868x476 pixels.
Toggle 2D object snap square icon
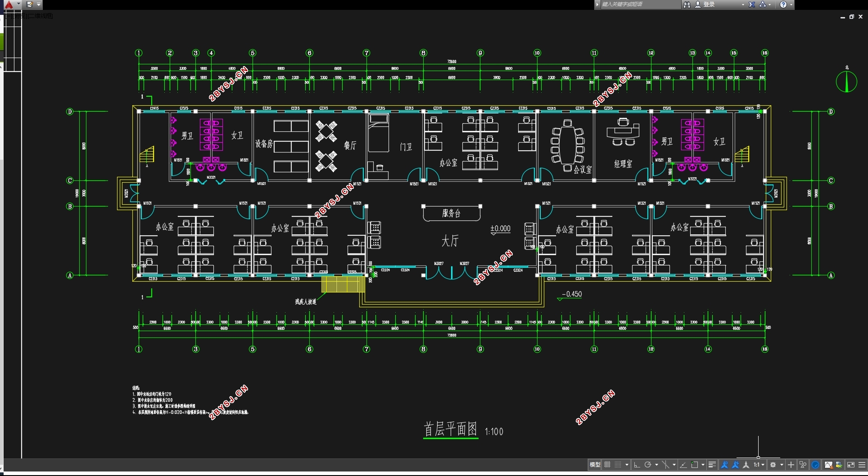[x=695, y=465]
